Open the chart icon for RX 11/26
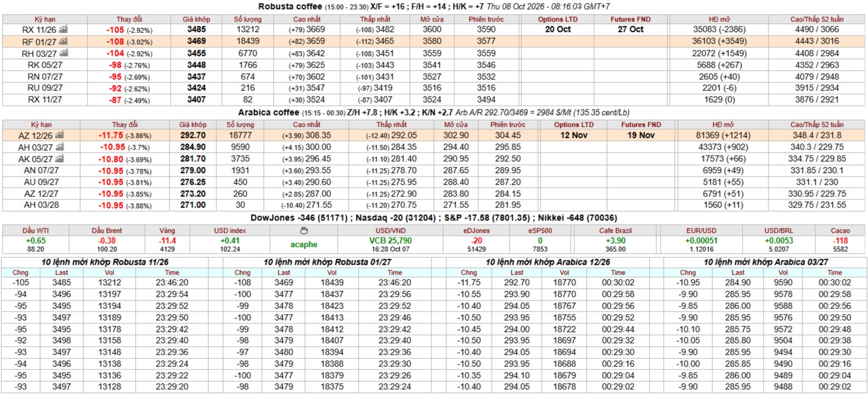 click(63, 29)
